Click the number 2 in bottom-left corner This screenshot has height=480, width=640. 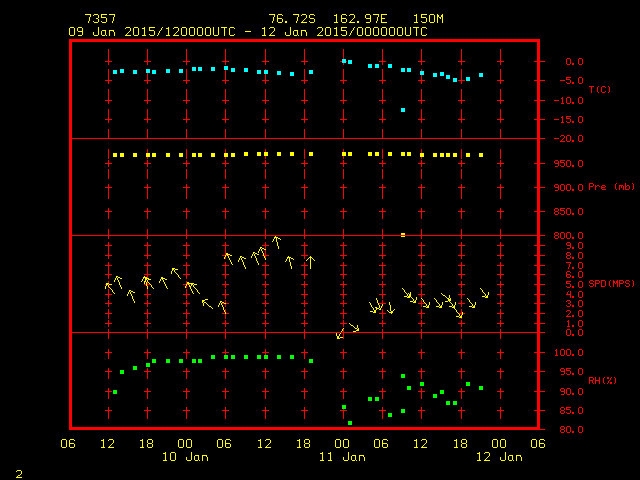click(x=19, y=471)
